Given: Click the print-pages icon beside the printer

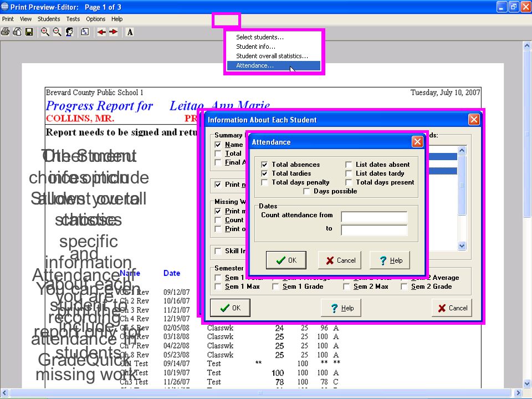Looking at the screenshot, I should 17,32.
